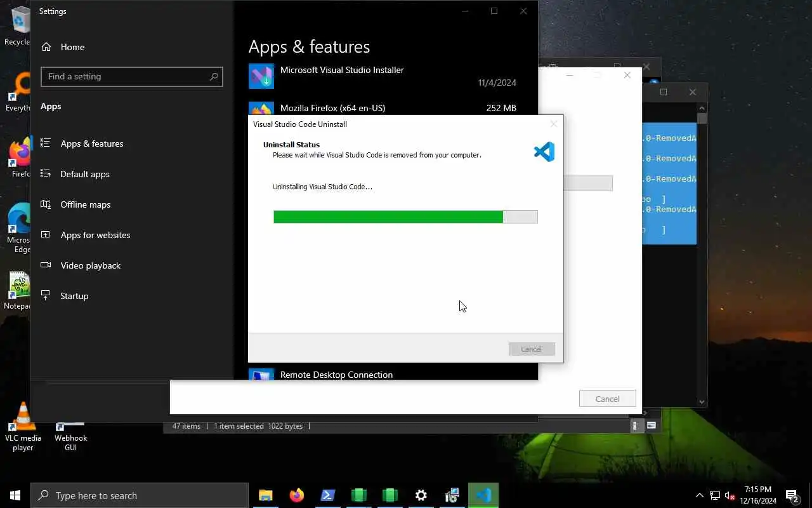Viewport: 812px width, 508px height.
Task: Open File Explorer from the taskbar
Action: coord(266,495)
